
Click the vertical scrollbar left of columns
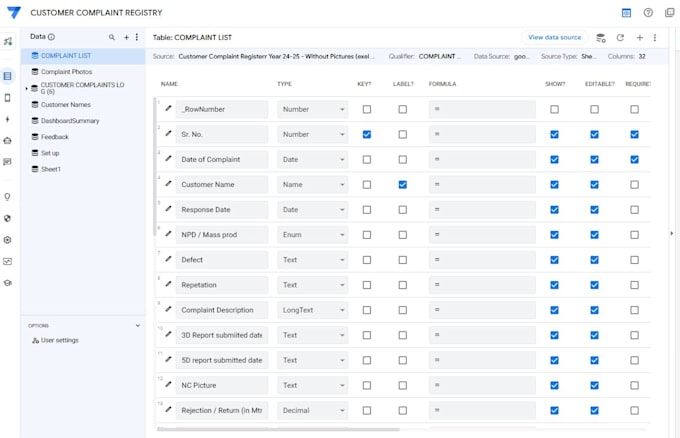click(x=155, y=167)
